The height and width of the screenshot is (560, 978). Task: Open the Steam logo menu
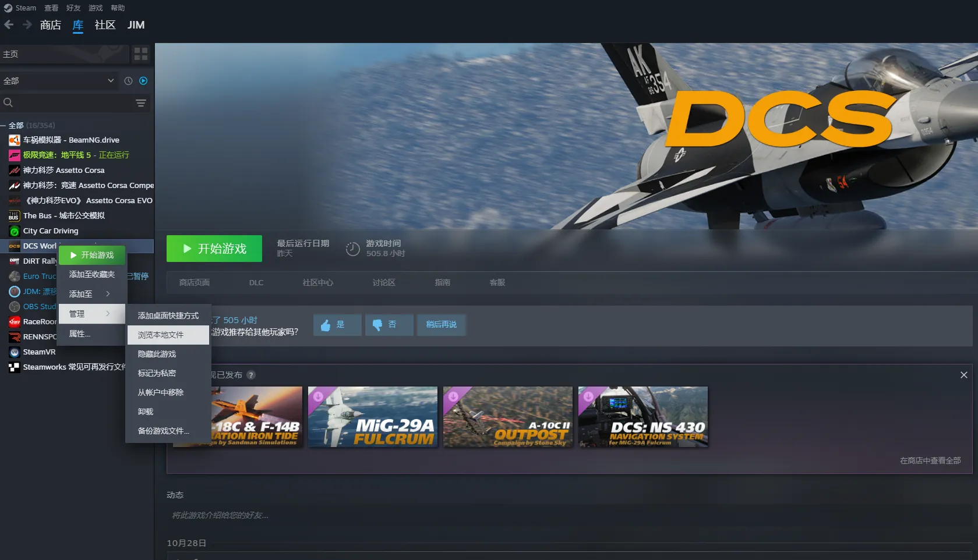coord(8,8)
